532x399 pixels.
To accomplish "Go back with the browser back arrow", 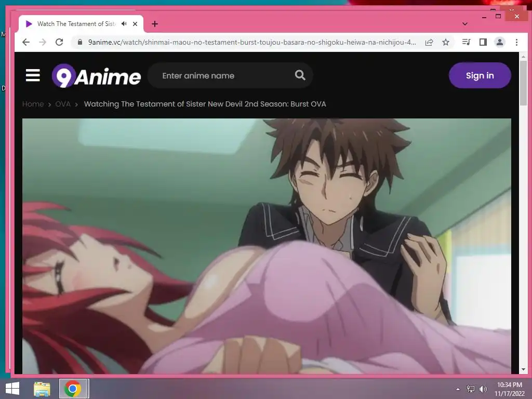I will point(26,42).
